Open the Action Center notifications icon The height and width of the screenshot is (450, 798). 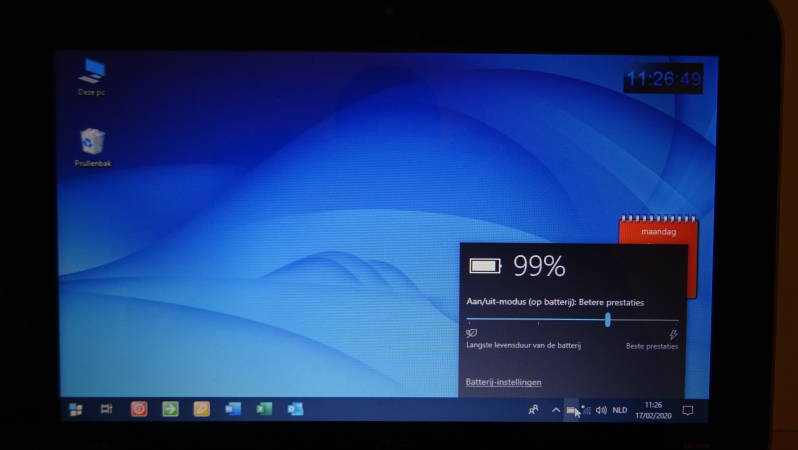(x=688, y=410)
